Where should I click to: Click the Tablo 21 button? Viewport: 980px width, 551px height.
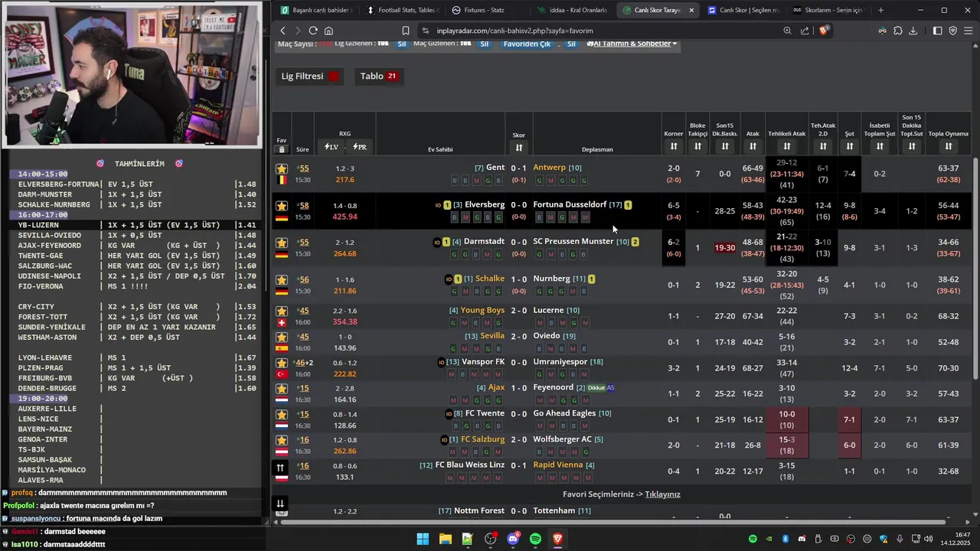click(379, 76)
